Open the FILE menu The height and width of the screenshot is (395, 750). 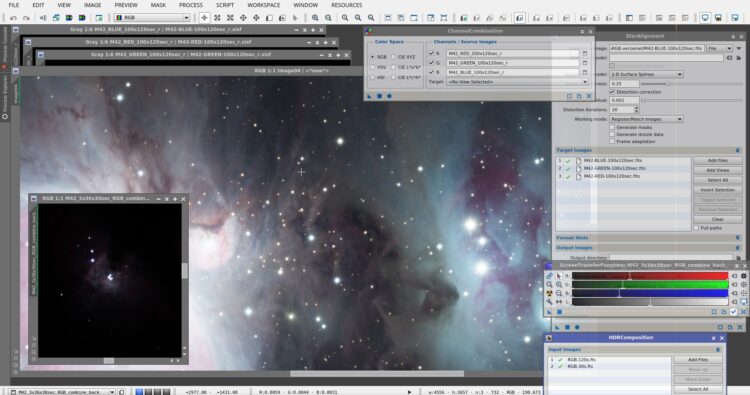pos(14,5)
